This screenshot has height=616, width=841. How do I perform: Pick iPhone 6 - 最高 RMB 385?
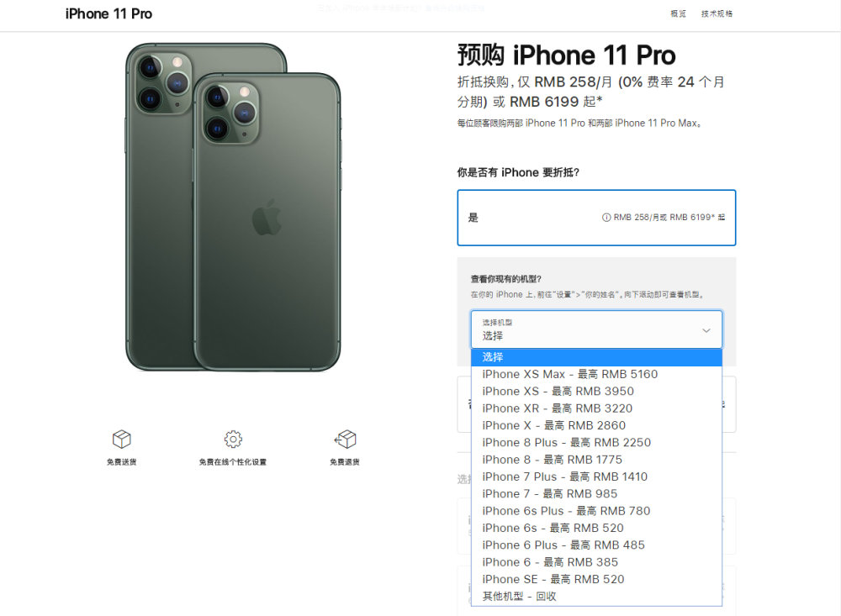click(596, 562)
